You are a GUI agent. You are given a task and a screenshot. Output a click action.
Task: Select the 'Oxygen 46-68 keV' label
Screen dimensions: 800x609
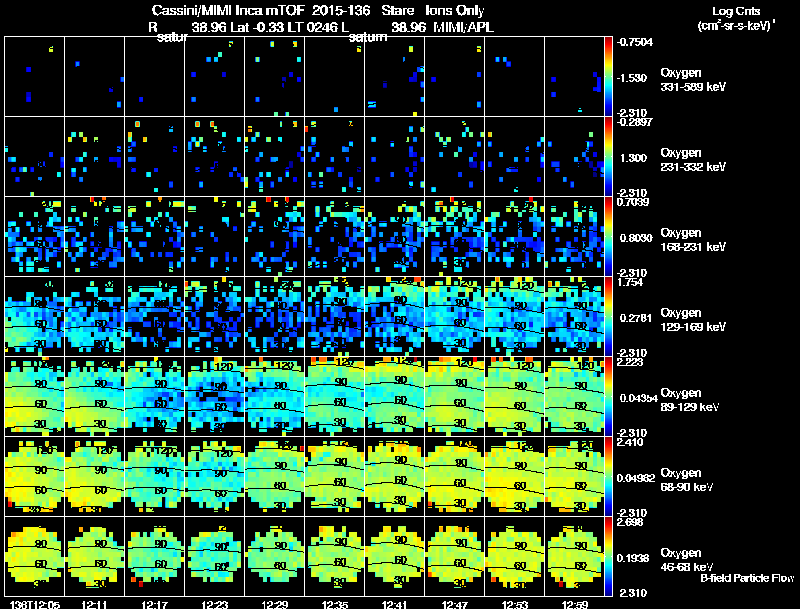pos(687,560)
